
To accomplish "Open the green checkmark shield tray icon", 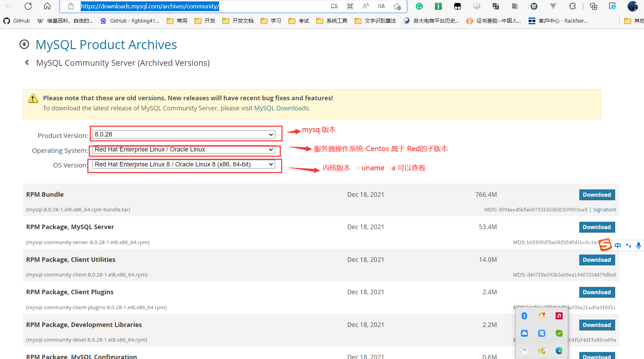I will coord(559,333).
